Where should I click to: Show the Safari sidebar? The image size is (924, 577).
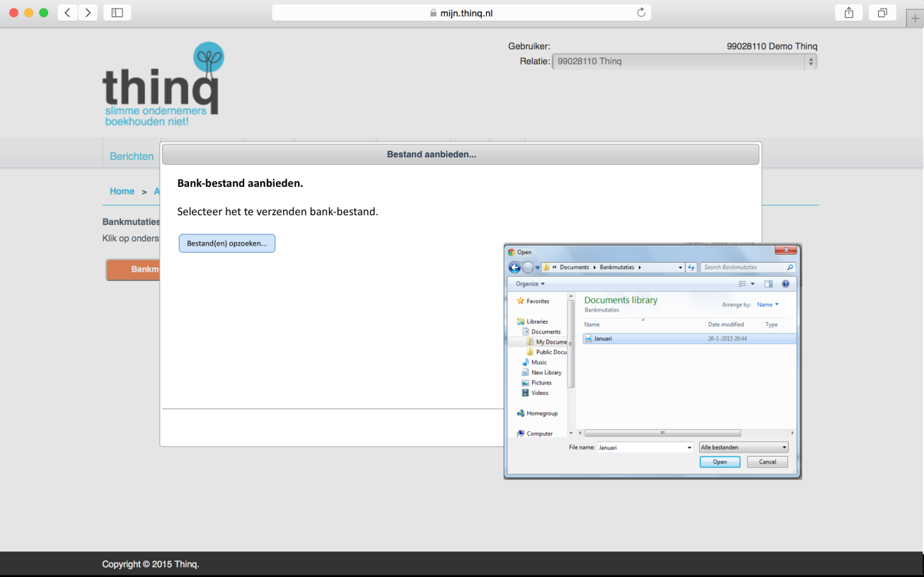pyautogui.click(x=117, y=13)
